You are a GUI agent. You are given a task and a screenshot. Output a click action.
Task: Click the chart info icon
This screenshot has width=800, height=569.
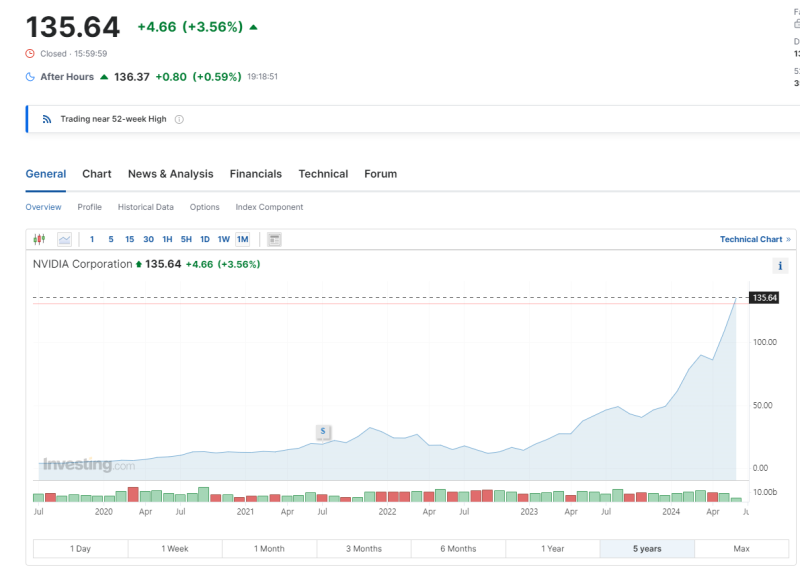(780, 265)
